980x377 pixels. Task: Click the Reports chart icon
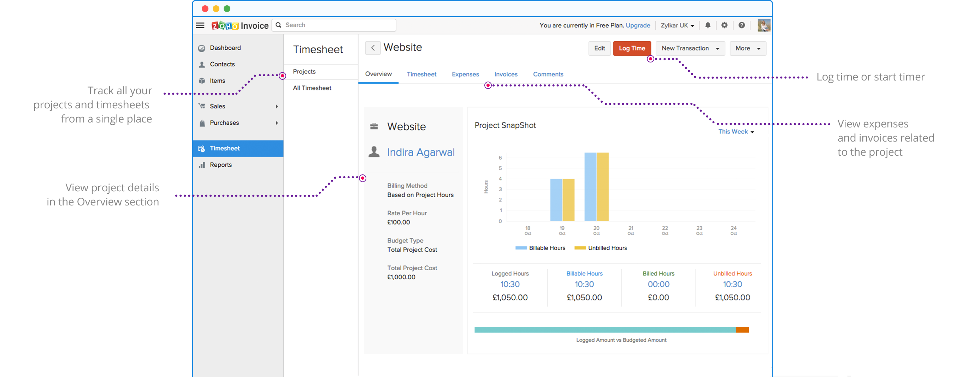(x=202, y=165)
